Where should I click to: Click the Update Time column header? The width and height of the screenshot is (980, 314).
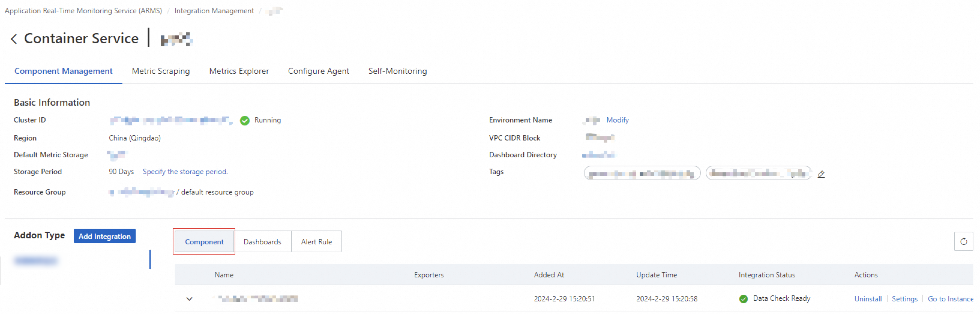pos(657,275)
